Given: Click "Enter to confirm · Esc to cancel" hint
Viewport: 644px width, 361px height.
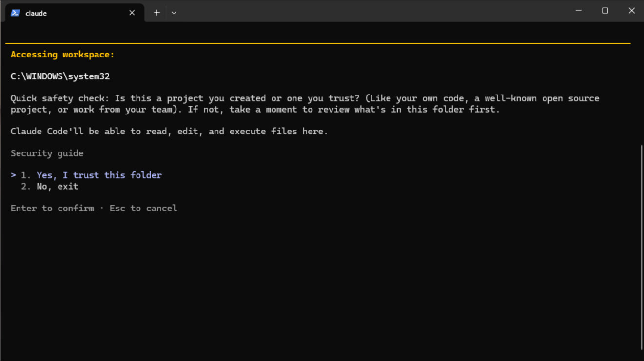Looking at the screenshot, I should click(94, 209).
